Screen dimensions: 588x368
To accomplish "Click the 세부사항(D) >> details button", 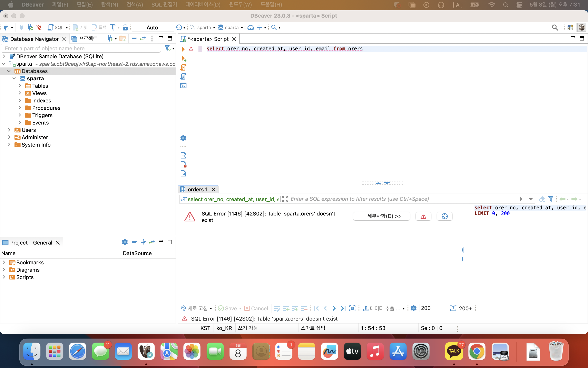I will click(381, 216).
